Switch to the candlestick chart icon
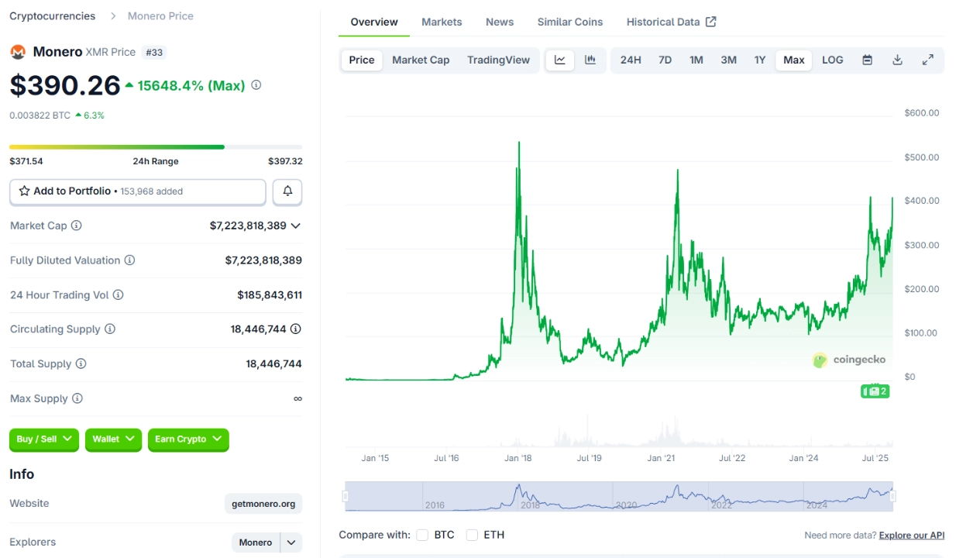The image size is (980, 558). (x=590, y=60)
